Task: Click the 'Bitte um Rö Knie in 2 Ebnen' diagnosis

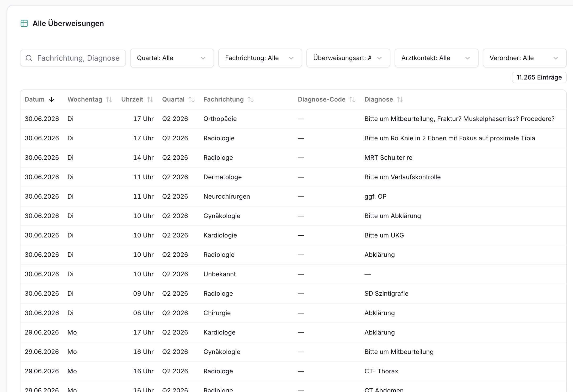Action: pyautogui.click(x=450, y=138)
